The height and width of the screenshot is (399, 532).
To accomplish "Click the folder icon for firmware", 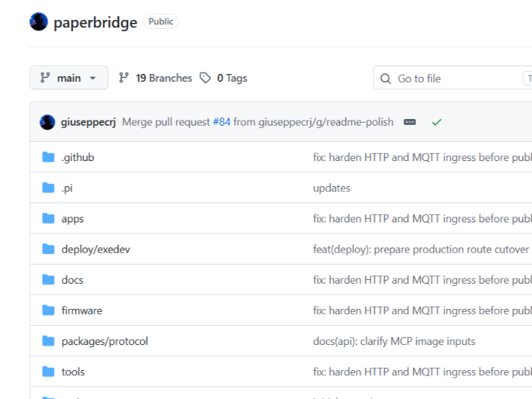I will [x=48, y=310].
